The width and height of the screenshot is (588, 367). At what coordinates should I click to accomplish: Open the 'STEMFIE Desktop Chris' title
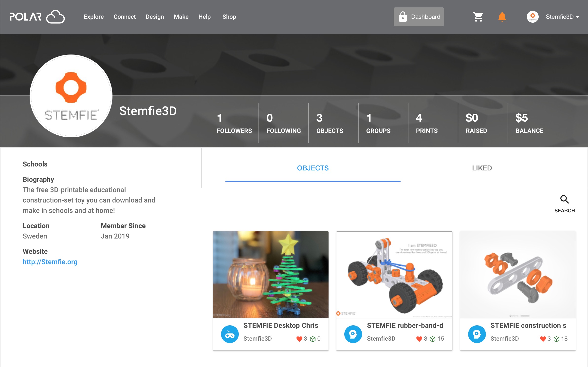[281, 326]
